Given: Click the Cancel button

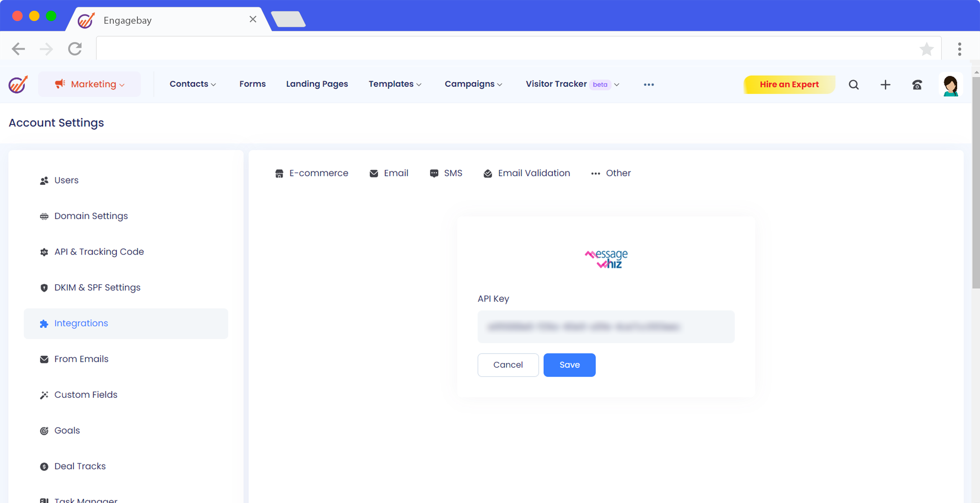Looking at the screenshot, I should 508,365.
